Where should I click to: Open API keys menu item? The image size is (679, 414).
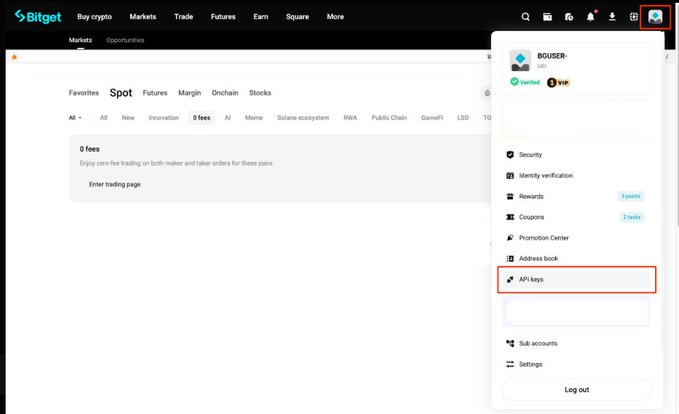[x=576, y=279]
